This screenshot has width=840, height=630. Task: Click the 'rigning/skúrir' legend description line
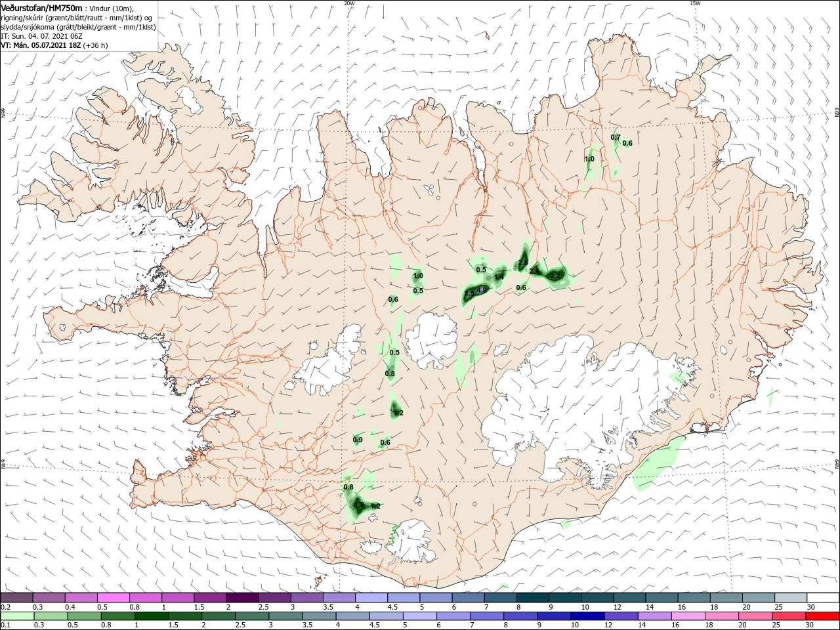77,18
